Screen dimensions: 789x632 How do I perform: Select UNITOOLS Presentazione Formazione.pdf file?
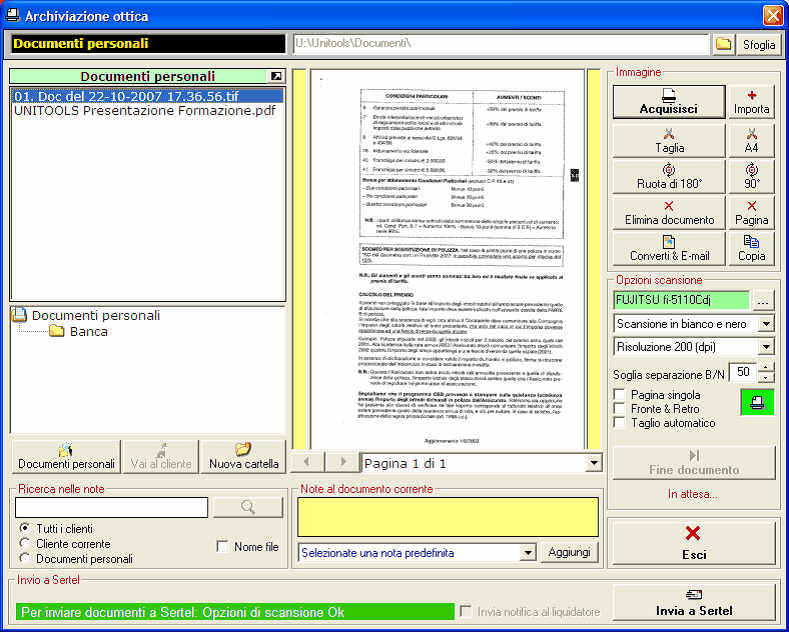click(144, 111)
